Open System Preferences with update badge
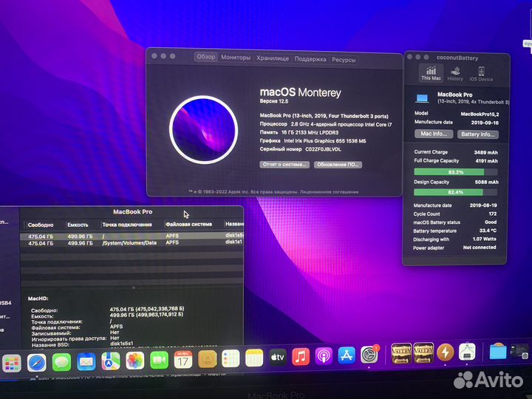Viewport: 532px width, 399px height. pyautogui.click(x=369, y=355)
